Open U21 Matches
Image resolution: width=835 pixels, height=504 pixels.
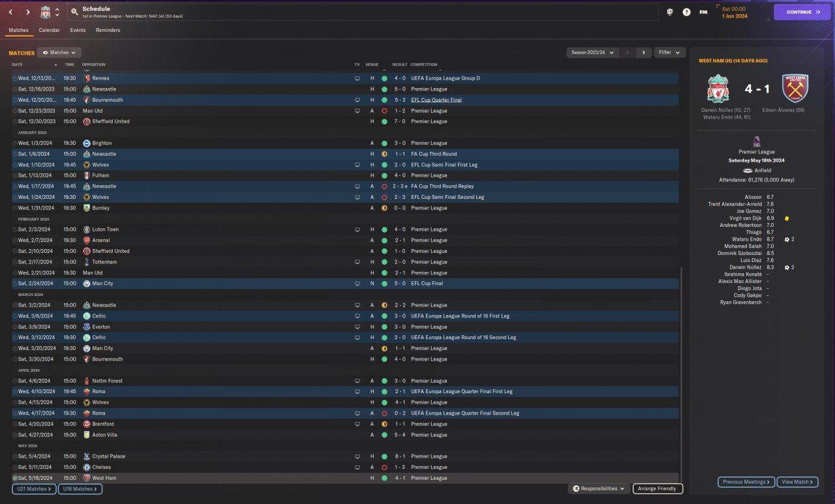coord(34,489)
